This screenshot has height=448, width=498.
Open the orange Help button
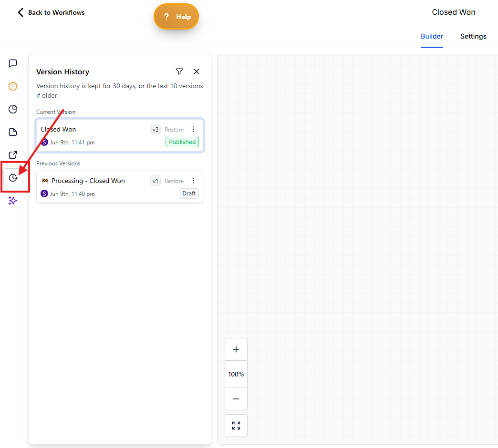(x=176, y=17)
